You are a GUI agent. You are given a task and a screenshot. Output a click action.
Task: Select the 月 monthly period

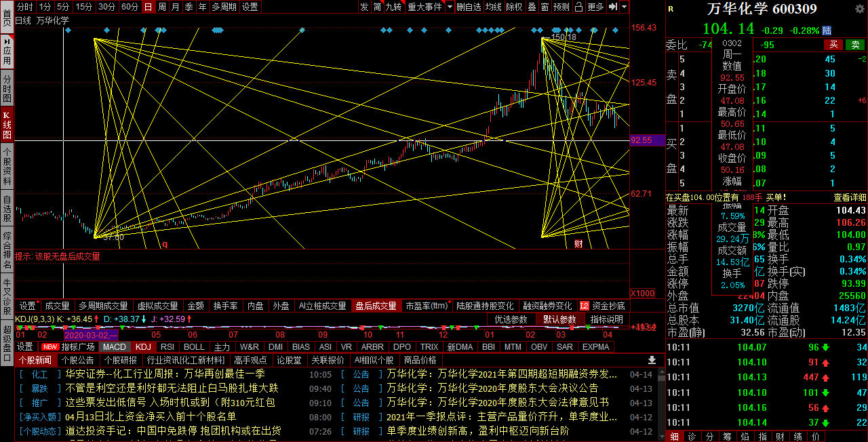[175, 7]
